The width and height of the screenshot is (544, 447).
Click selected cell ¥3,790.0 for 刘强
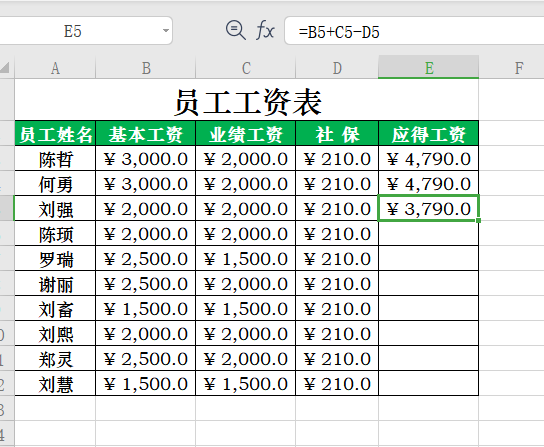click(x=428, y=208)
